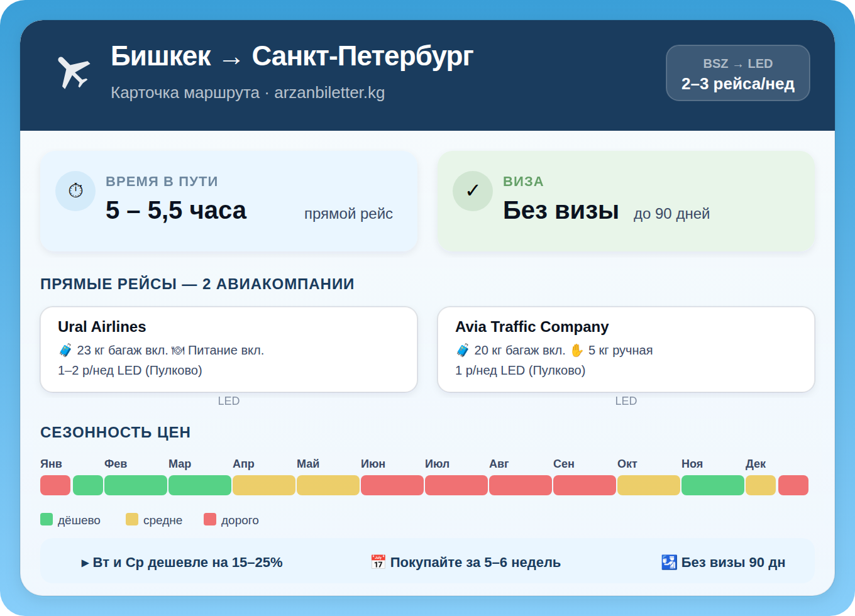Toggle the green дёшево legend marker
Viewport: 855px width, 616px height.
pyautogui.click(x=47, y=519)
